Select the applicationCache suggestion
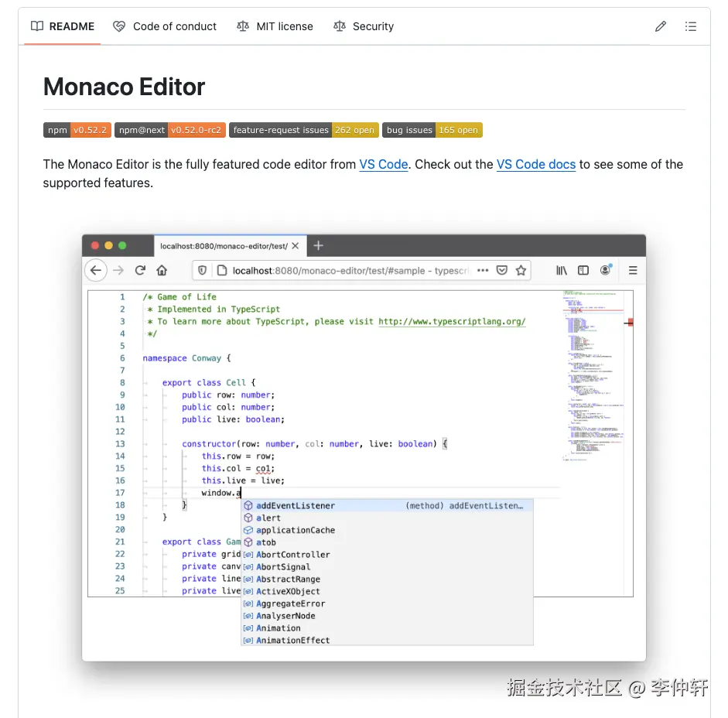 387,530
